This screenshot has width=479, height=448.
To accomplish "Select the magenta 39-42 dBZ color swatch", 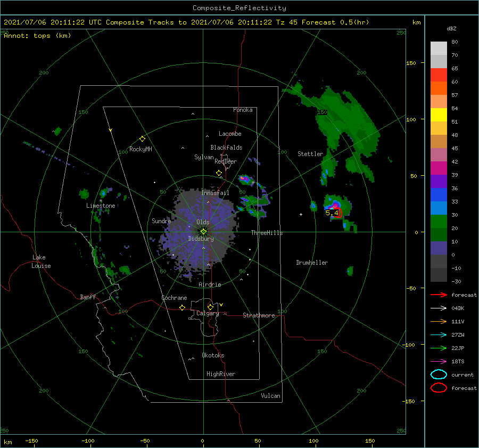I will coord(439,168).
